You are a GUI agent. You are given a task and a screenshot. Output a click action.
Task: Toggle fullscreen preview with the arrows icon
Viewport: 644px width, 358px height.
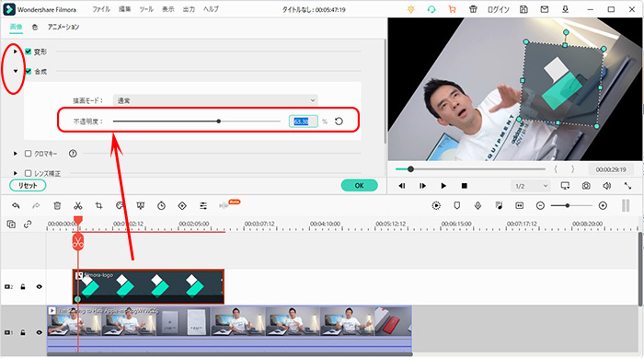pos(627,186)
